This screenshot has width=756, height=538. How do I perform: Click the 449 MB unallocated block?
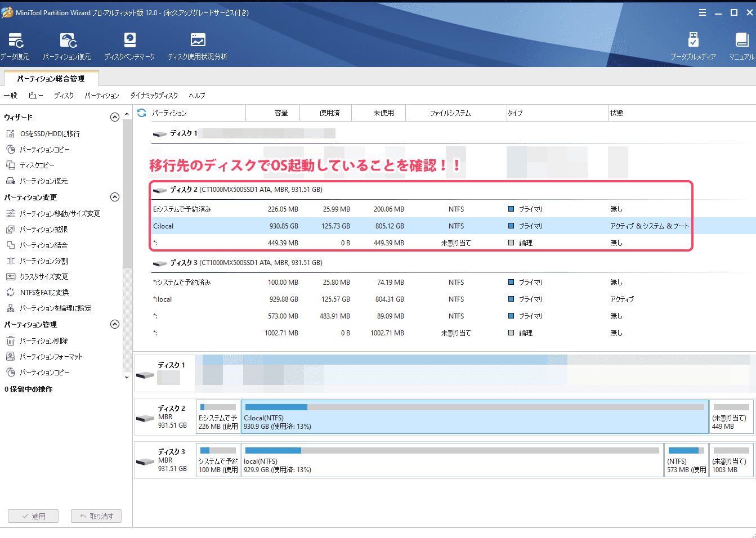pyautogui.click(x=731, y=416)
